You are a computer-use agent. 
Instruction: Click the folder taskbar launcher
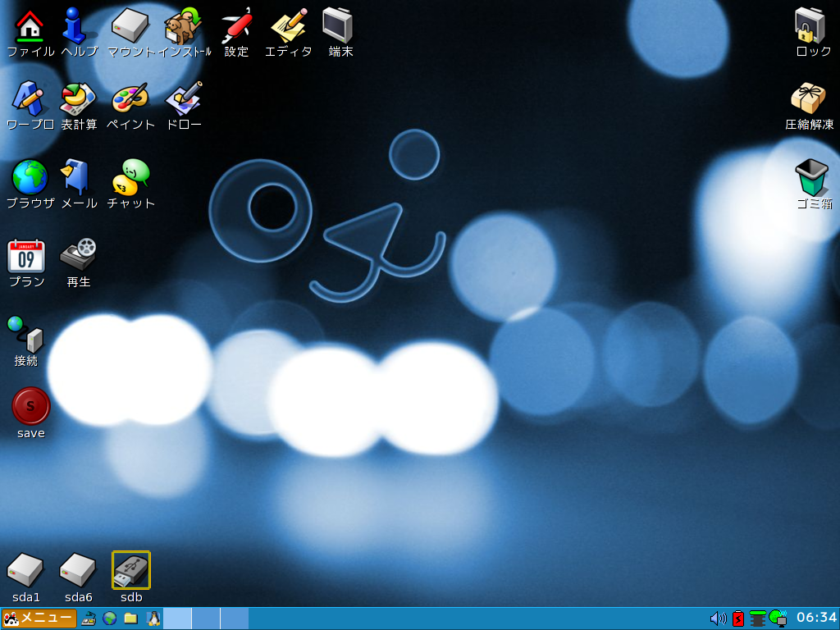(130, 619)
